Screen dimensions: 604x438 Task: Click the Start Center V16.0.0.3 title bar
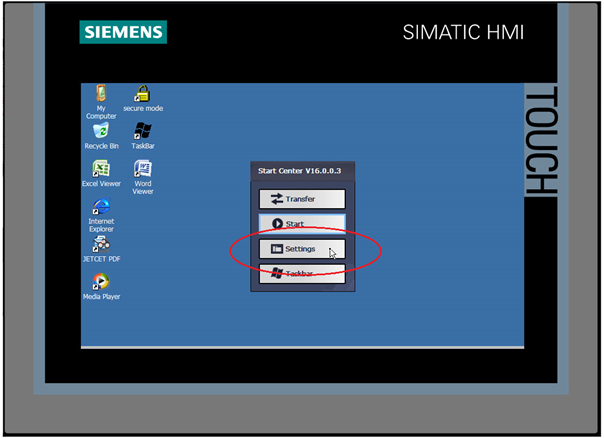[303, 171]
